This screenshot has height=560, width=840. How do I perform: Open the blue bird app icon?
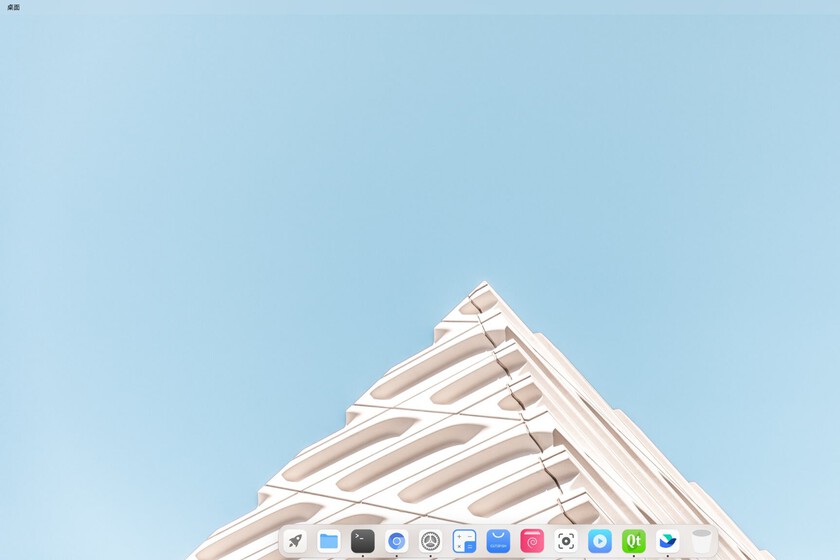[667, 541]
